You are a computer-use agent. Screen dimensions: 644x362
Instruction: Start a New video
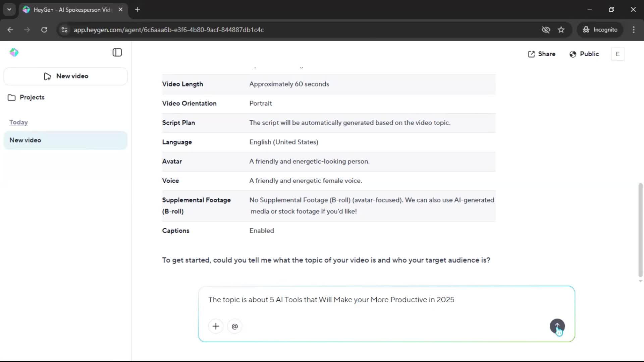coord(66,76)
